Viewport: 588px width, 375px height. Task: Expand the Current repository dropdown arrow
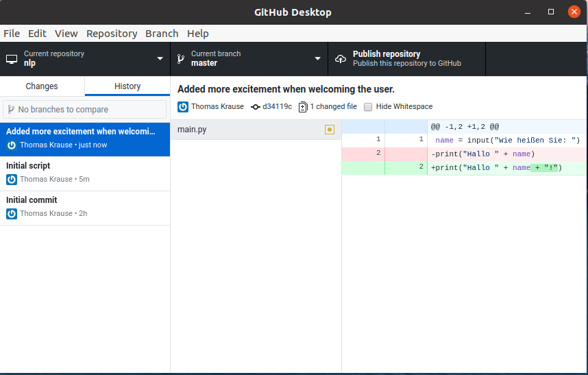point(160,58)
